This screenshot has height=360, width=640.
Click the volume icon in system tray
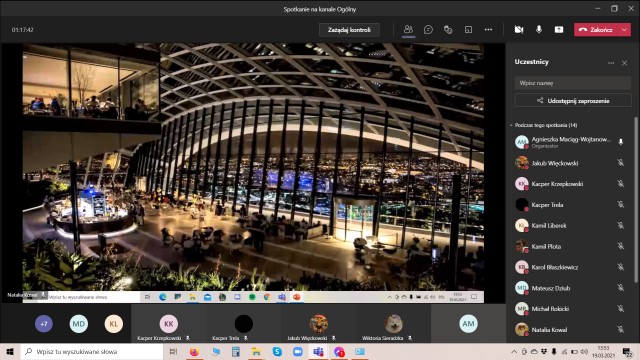coord(584,351)
